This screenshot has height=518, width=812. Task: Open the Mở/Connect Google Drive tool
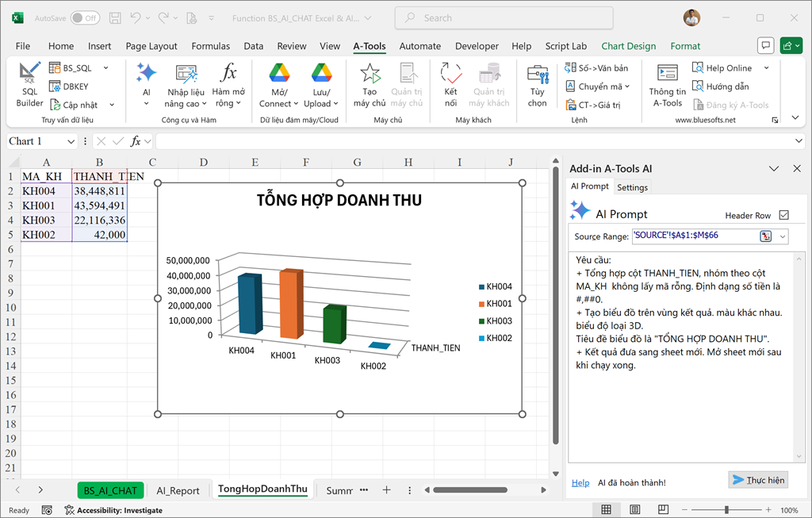coord(279,84)
